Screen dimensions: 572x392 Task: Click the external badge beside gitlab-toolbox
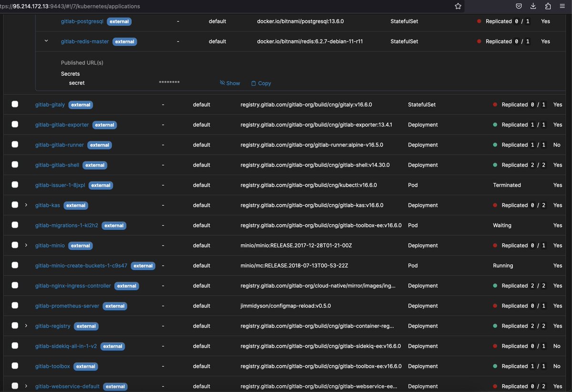click(x=86, y=366)
